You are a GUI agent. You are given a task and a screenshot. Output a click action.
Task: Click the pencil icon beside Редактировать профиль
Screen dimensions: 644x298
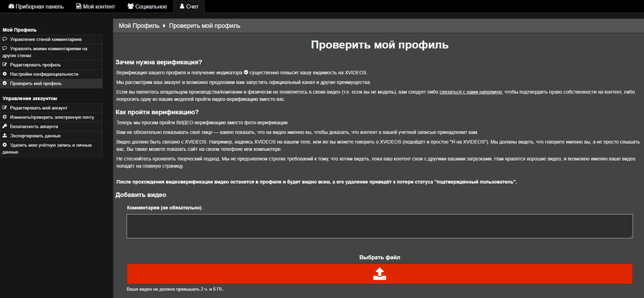[5, 65]
